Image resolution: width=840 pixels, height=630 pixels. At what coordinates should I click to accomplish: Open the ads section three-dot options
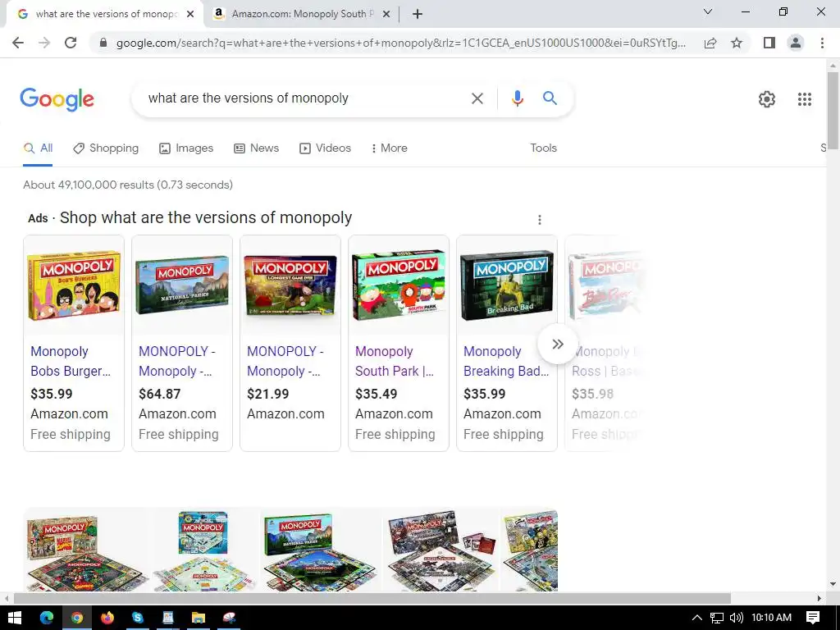pyautogui.click(x=540, y=220)
